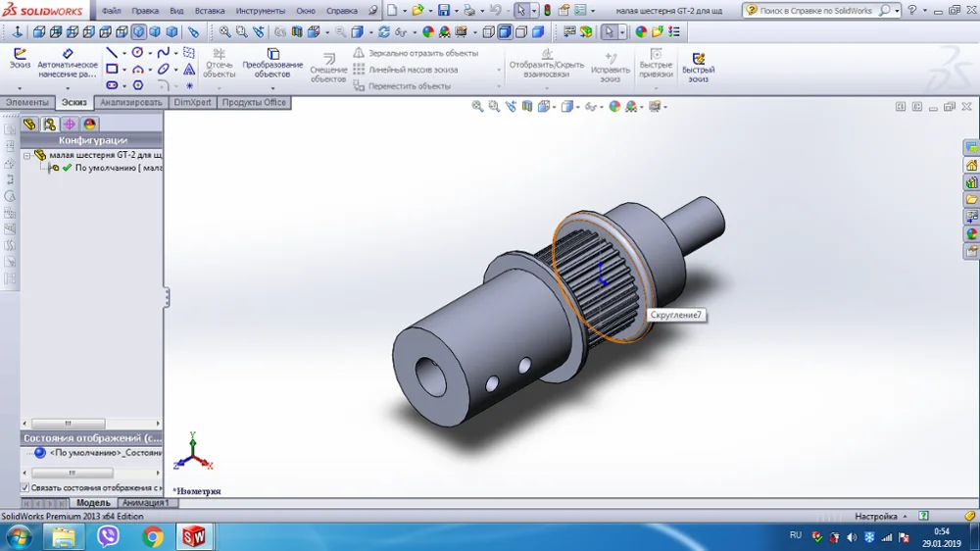
Task: Switch to the Продукты Office tab
Action: pos(254,103)
